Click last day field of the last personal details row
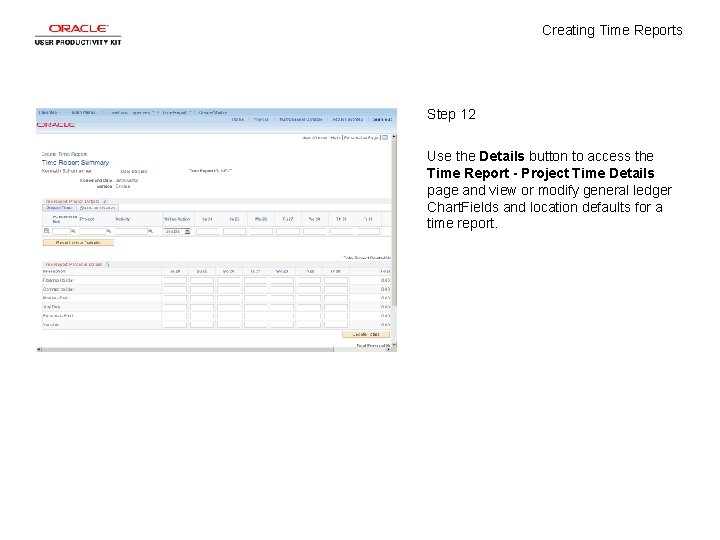Viewport: 720px width, 540px height. tap(336, 325)
